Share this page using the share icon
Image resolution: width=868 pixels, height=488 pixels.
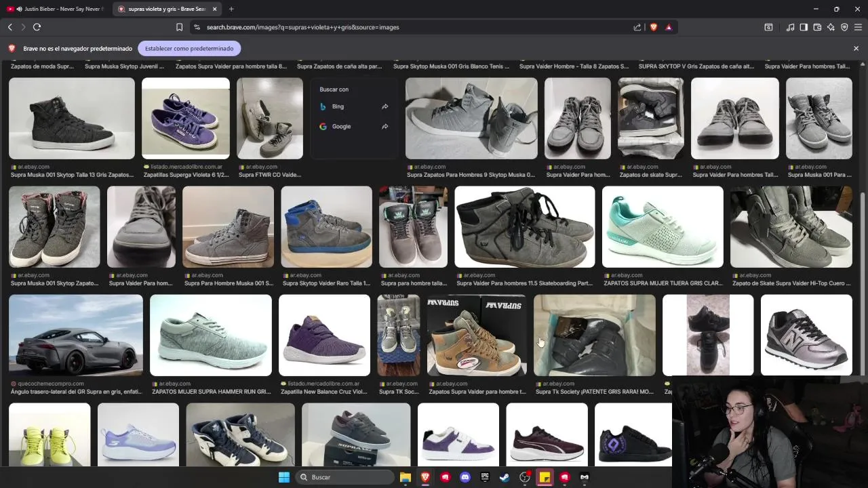click(637, 27)
